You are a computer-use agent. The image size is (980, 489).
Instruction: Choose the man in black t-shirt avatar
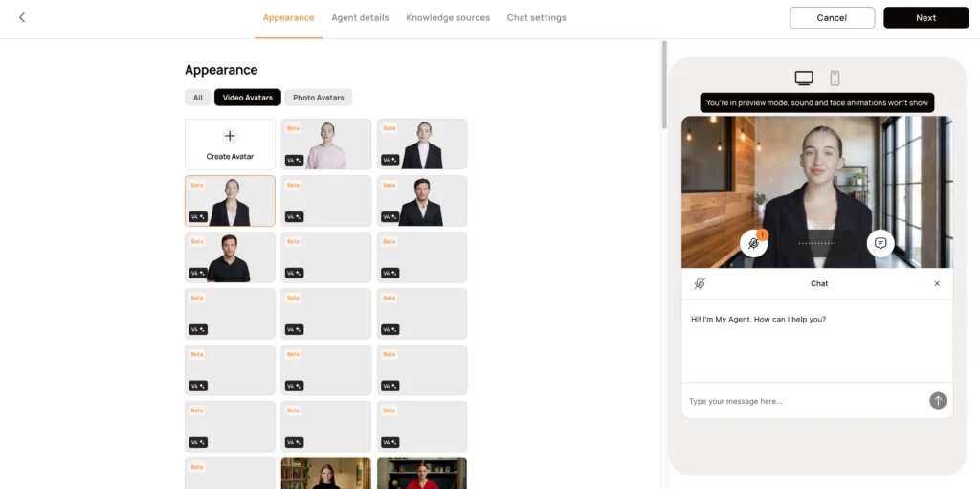pos(230,257)
